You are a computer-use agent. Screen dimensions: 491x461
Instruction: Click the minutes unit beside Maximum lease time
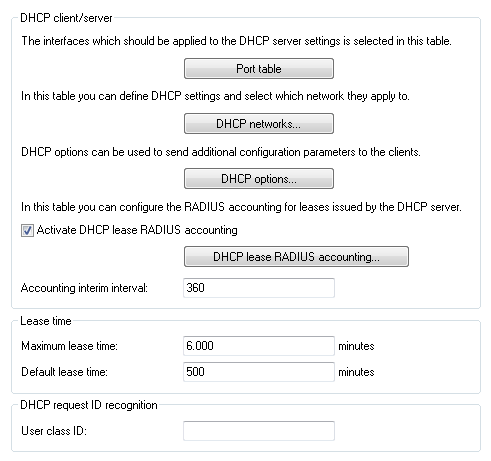[356, 346]
